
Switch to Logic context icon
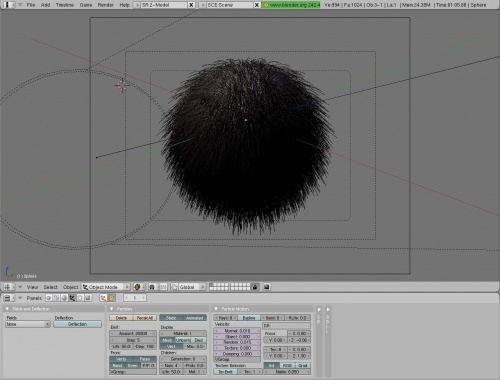pos(49,298)
